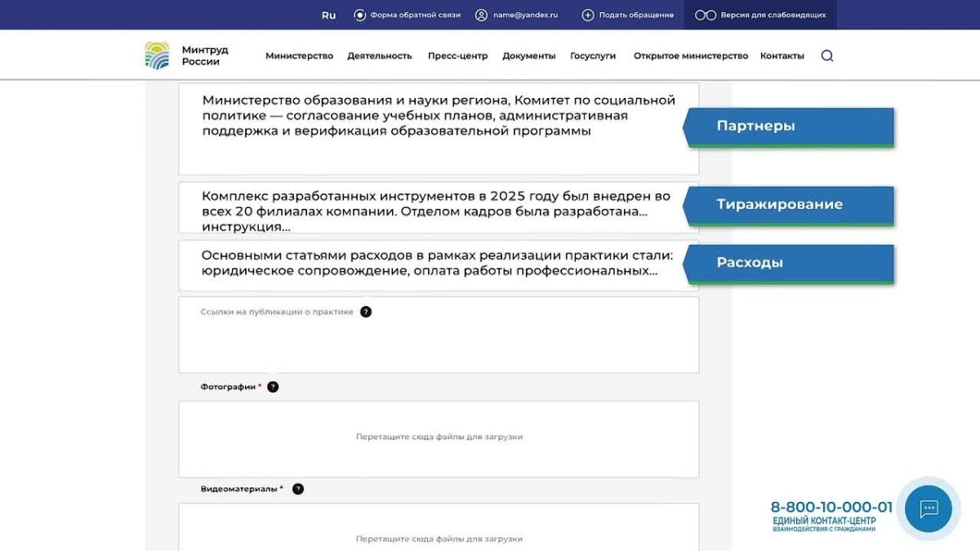Click the glasses icon for visually impaired version
The image size is (980, 551).
pyautogui.click(x=705, y=15)
